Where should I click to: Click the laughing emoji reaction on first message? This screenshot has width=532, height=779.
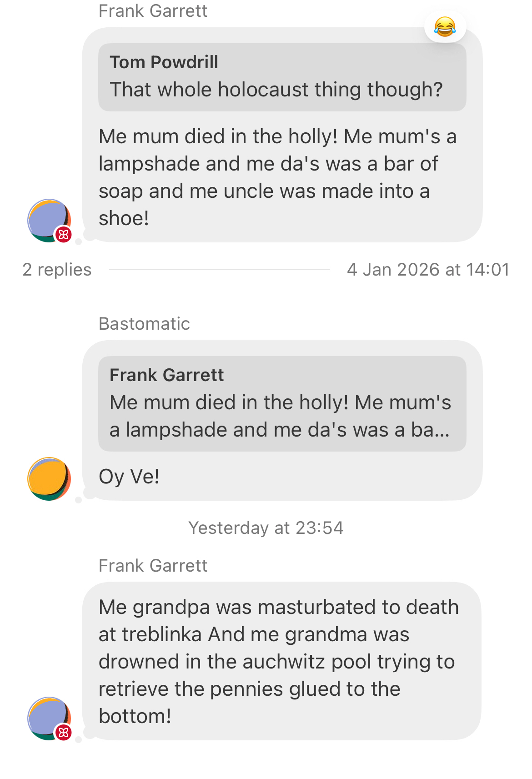[445, 27]
